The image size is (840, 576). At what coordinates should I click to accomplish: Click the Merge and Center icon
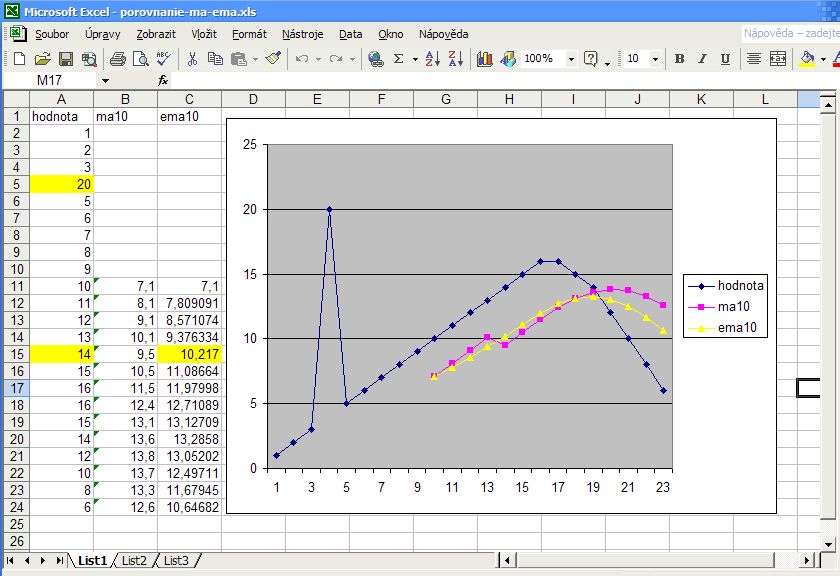pyautogui.click(x=777, y=58)
